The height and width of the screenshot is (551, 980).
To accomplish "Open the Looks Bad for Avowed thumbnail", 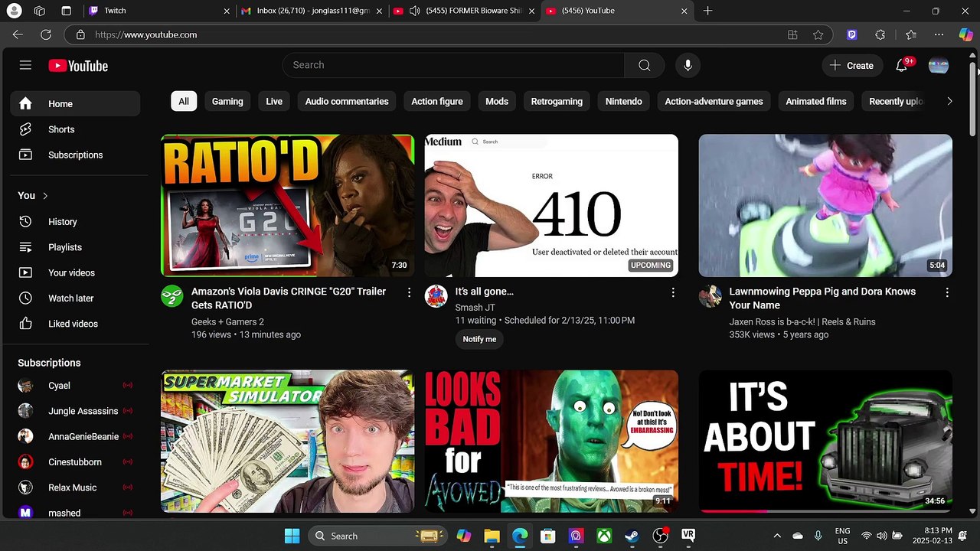I will pos(551,442).
